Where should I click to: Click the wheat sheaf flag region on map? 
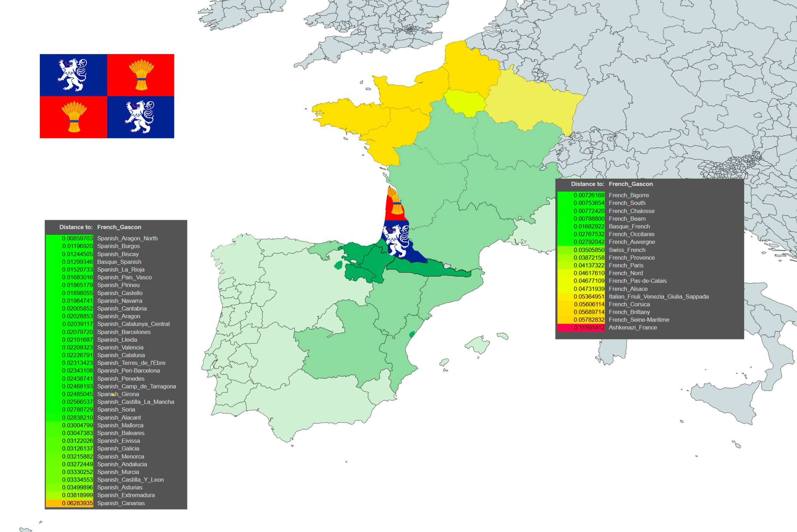tap(396, 204)
